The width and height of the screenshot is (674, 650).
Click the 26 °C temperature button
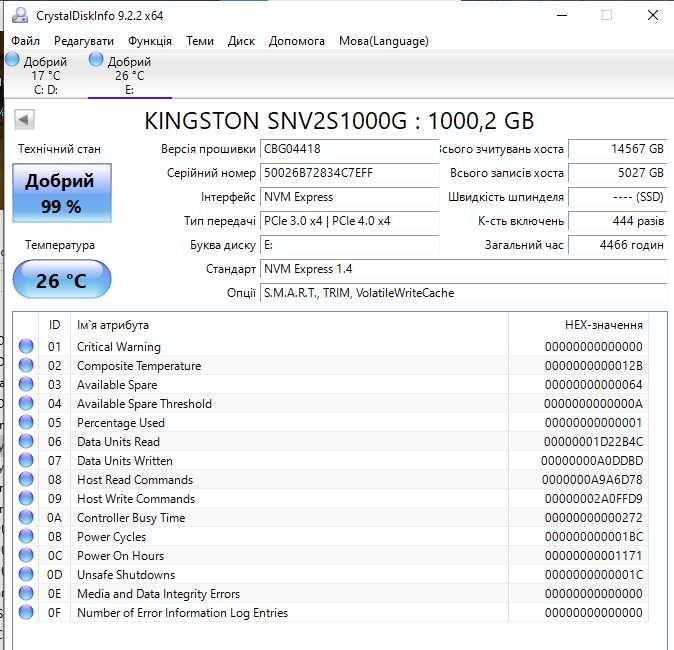62,280
